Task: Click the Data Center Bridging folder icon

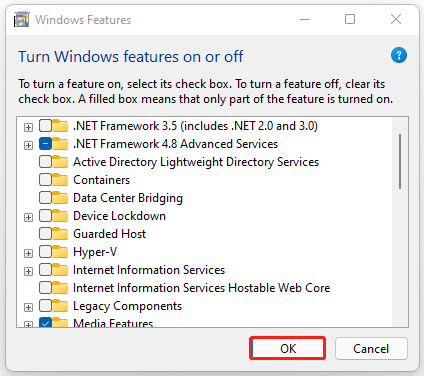Action: (x=60, y=198)
